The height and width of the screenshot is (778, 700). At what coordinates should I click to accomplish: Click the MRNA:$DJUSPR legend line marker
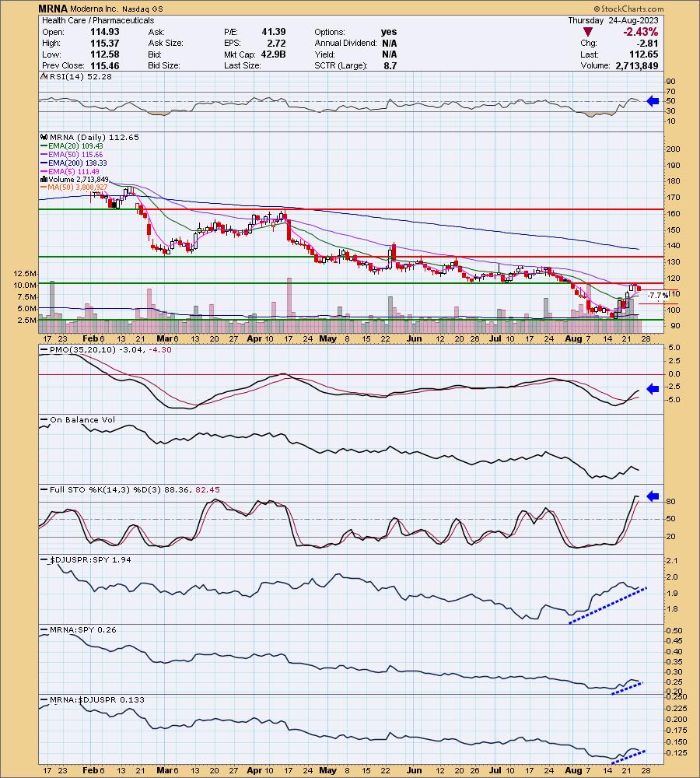point(44,700)
